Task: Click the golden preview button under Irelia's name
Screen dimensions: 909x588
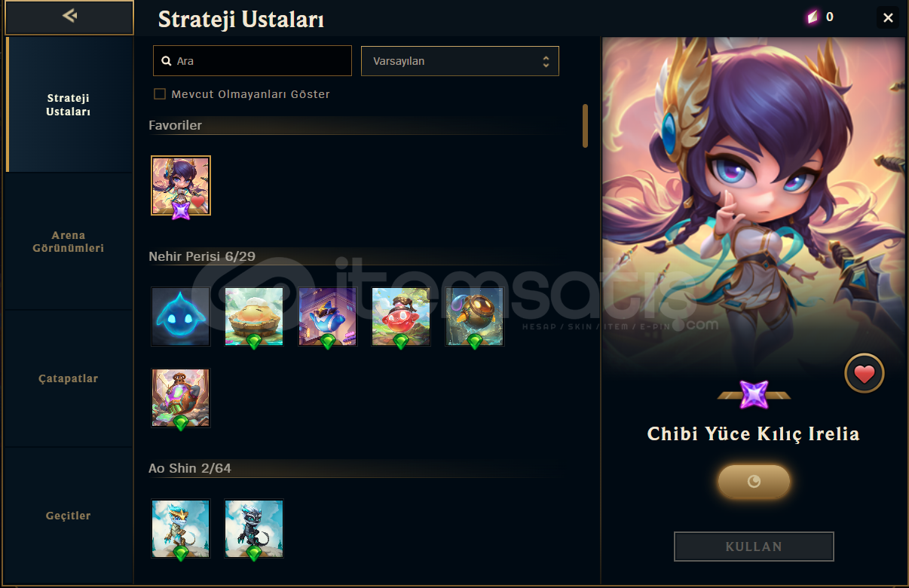Action: (x=754, y=482)
